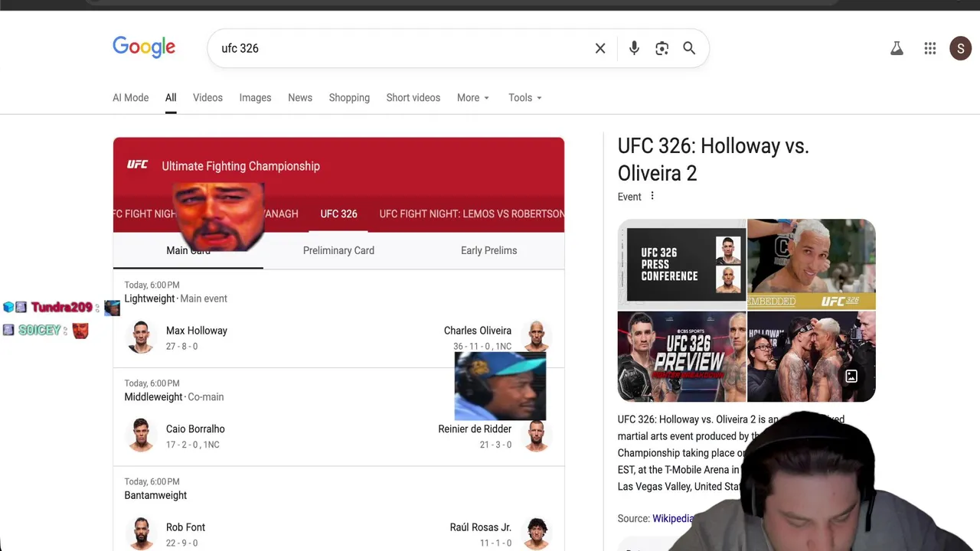Click Rob Font's fighter photo

(x=141, y=533)
